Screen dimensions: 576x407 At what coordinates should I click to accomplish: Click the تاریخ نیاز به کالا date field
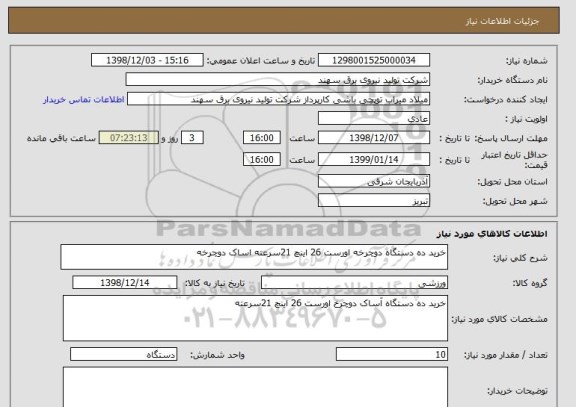[x=125, y=282]
